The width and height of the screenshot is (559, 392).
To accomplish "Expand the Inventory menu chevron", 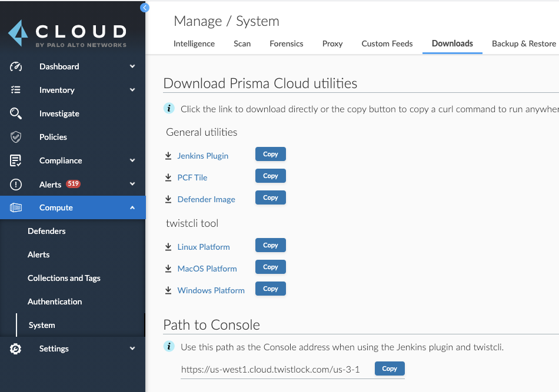I will click(x=132, y=90).
